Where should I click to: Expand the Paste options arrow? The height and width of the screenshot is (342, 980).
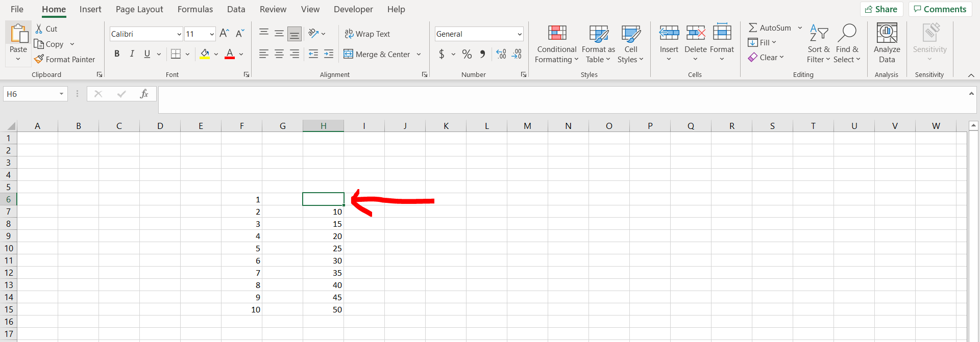point(18,59)
